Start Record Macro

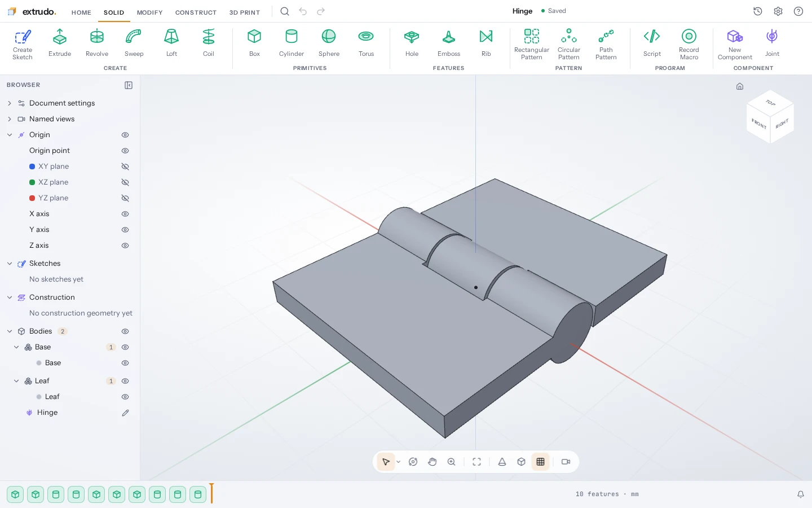[689, 44]
